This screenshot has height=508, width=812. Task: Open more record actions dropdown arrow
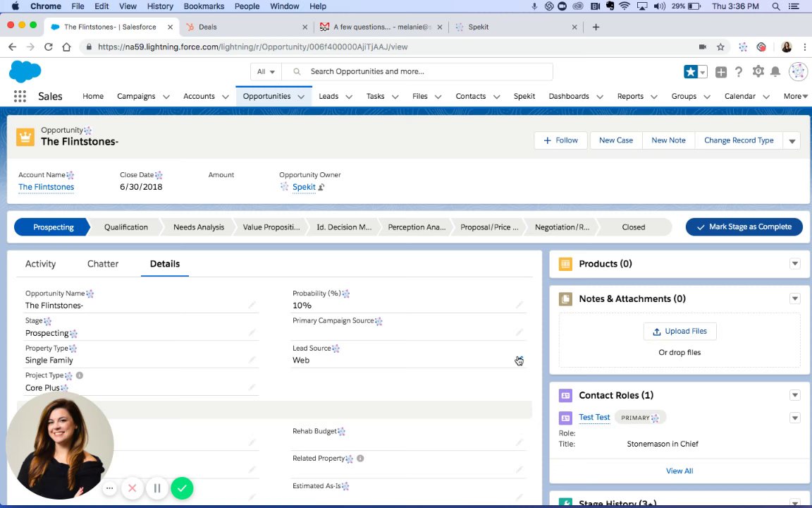pos(792,141)
